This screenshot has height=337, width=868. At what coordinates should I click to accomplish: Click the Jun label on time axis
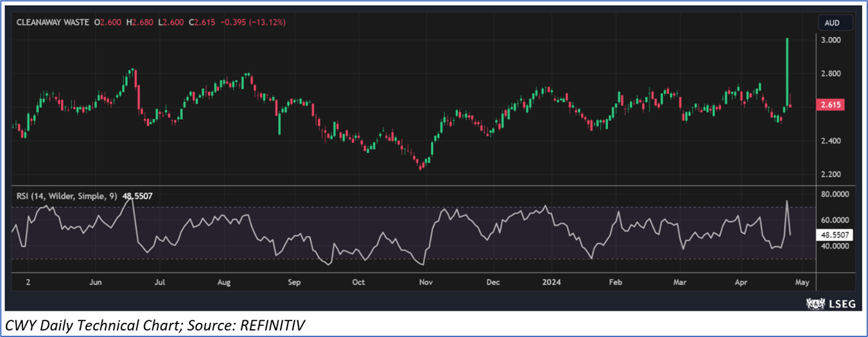pyautogui.click(x=96, y=282)
